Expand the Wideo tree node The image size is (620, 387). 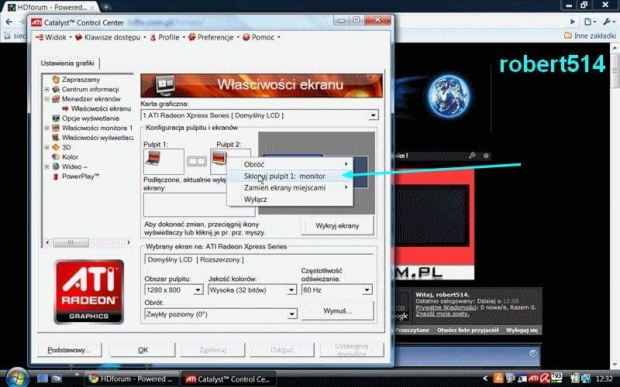tap(47, 166)
